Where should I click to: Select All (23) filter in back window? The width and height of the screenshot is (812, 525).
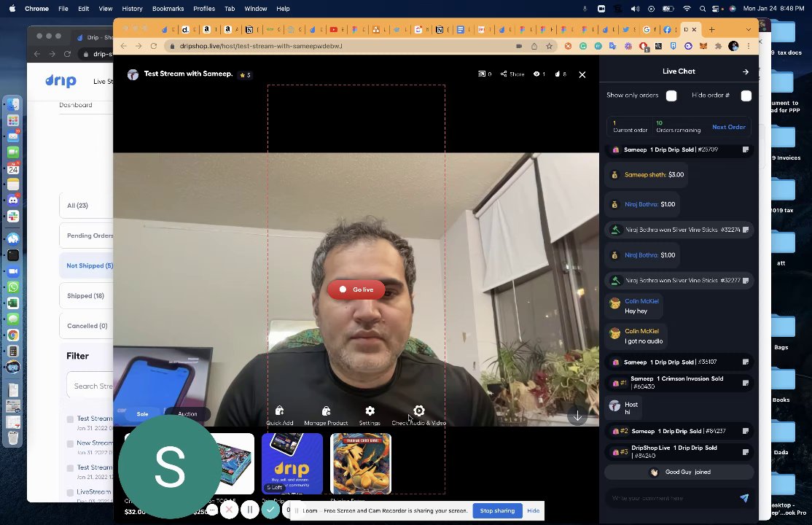click(x=87, y=205)
